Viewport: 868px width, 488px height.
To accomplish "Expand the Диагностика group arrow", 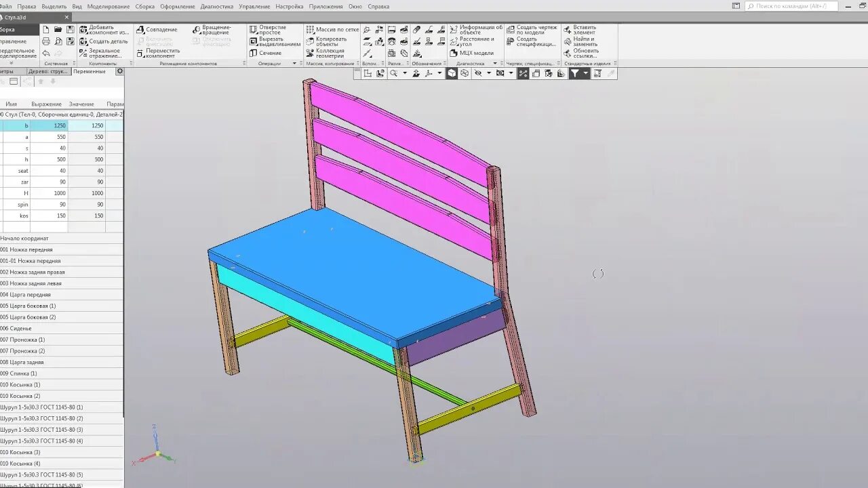I will coord(495,64).
